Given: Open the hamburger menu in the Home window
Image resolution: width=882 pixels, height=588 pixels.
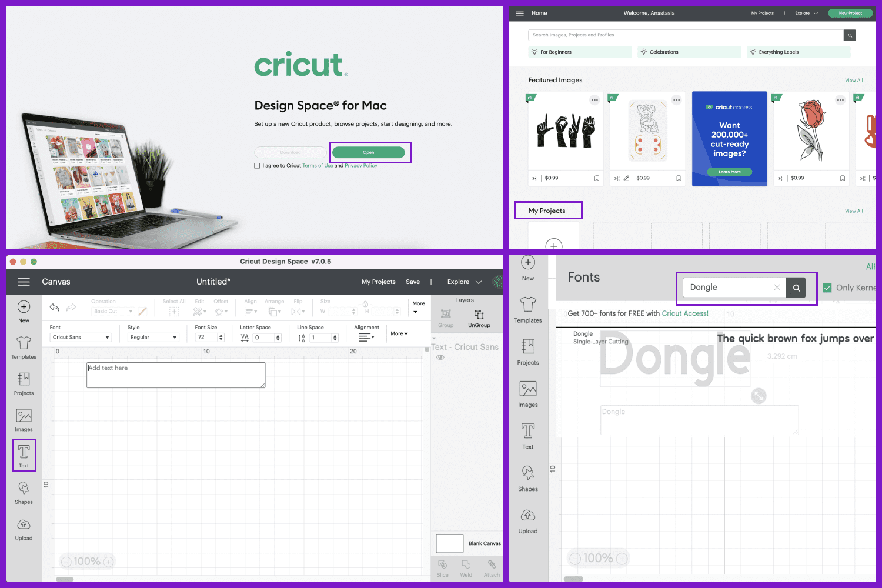Looking at the screenshot, I should point(520,13).
